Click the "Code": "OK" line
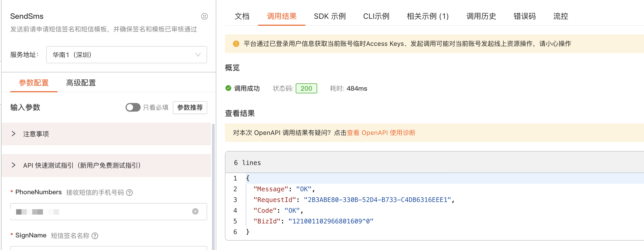This screenshot has height=250, width=644. point(279,211)
